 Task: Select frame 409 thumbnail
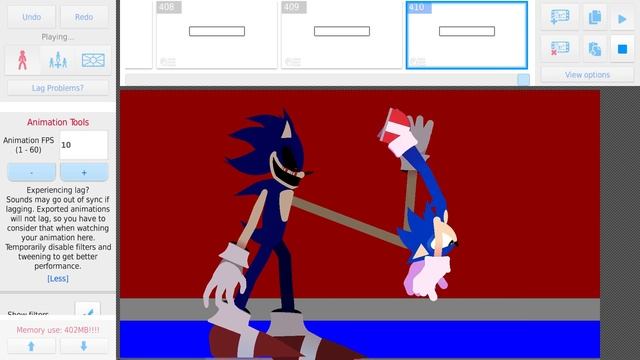point(342,35)
